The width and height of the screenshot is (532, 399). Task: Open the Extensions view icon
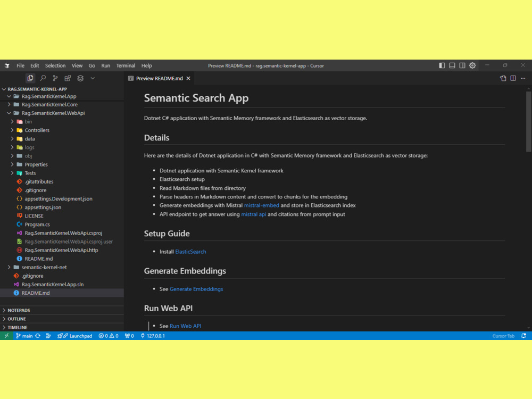68,78
